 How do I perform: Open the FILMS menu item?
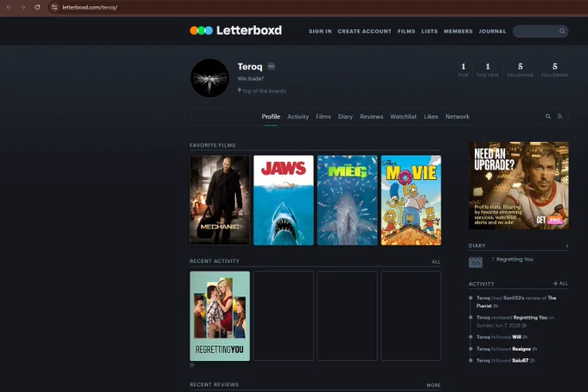pyautogui.click(x=406, y=31)
